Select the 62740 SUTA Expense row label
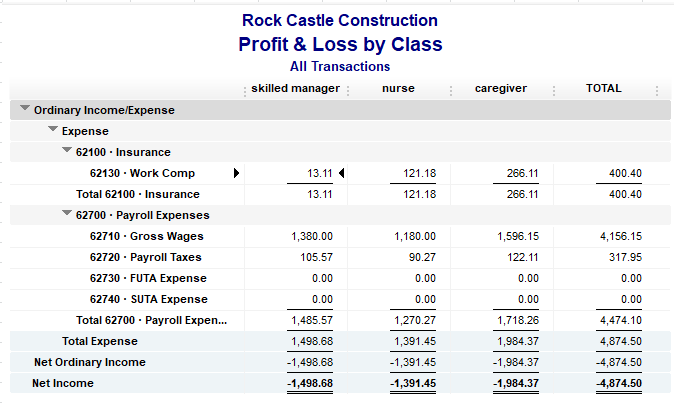Viewport: 674px width, 416px height. [x=148, y=300]
